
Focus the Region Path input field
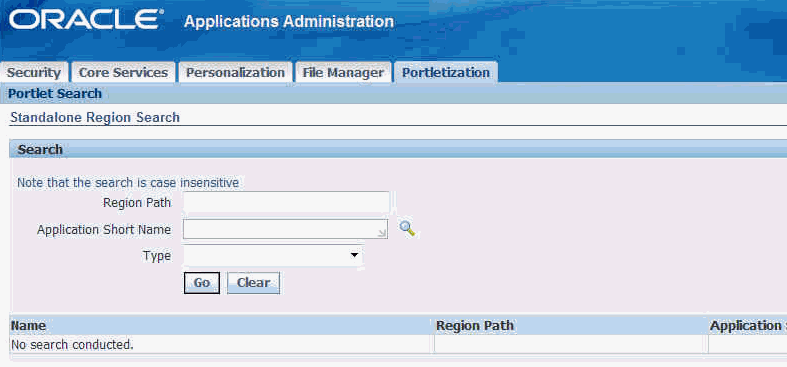286,203
